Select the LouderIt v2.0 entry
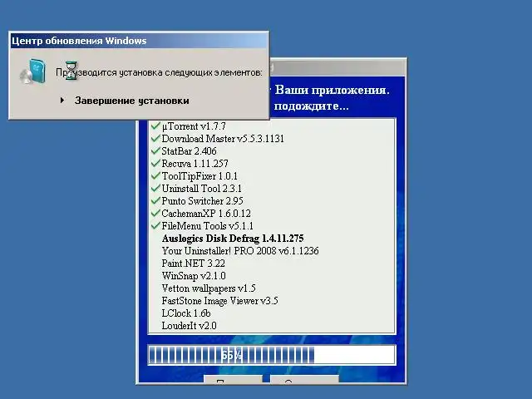The image size is (532, 399). click(x=189, y=326)
